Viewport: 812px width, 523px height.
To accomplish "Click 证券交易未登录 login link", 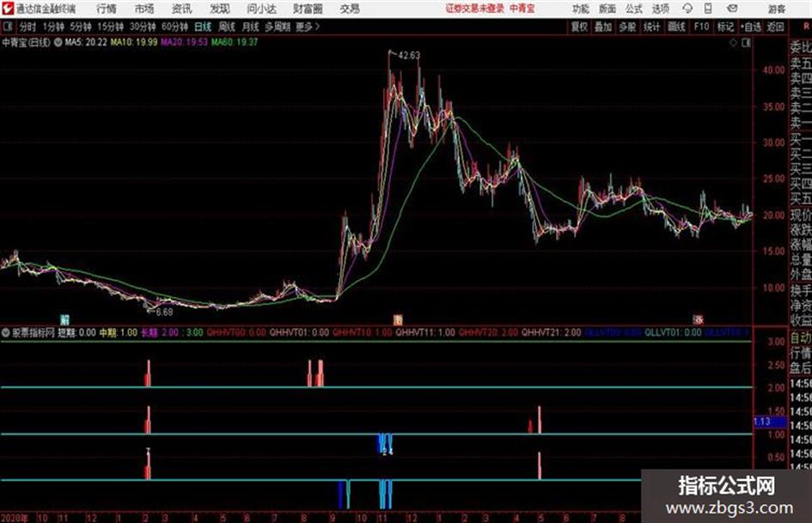I will [x=474, y=9].
